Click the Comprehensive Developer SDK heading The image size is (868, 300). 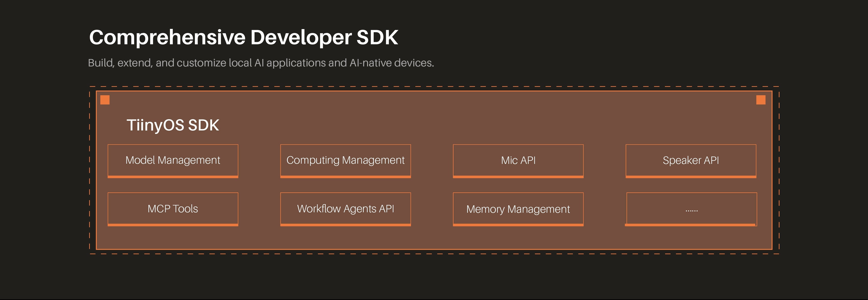click(244, 38)
